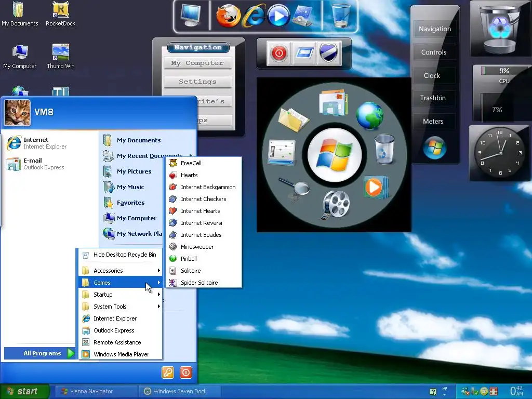Click Clock in the right sidebar
Viewport: 532px width, 399px height.
[434, 76]
